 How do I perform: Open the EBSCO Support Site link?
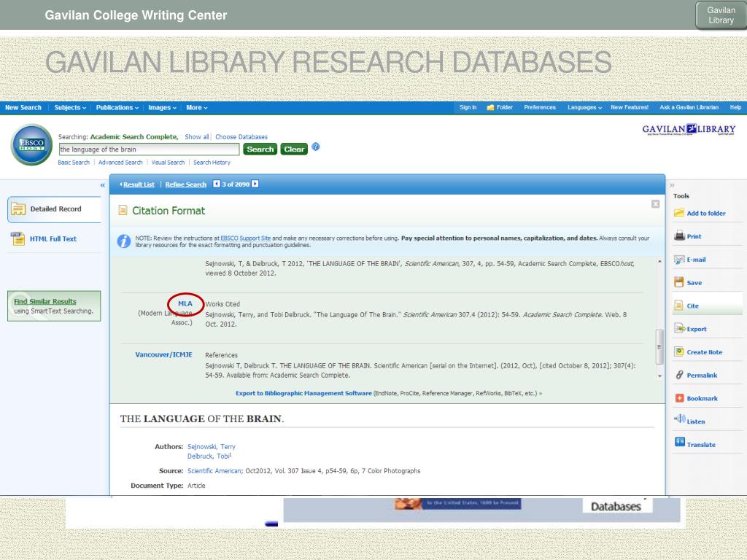(245, 238)
